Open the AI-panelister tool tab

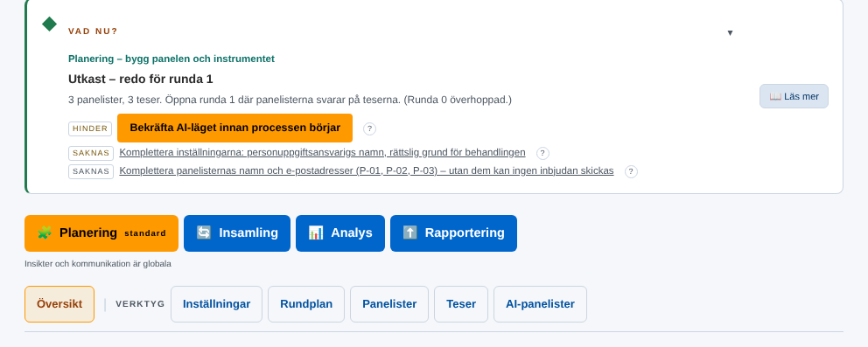point(540,304)
